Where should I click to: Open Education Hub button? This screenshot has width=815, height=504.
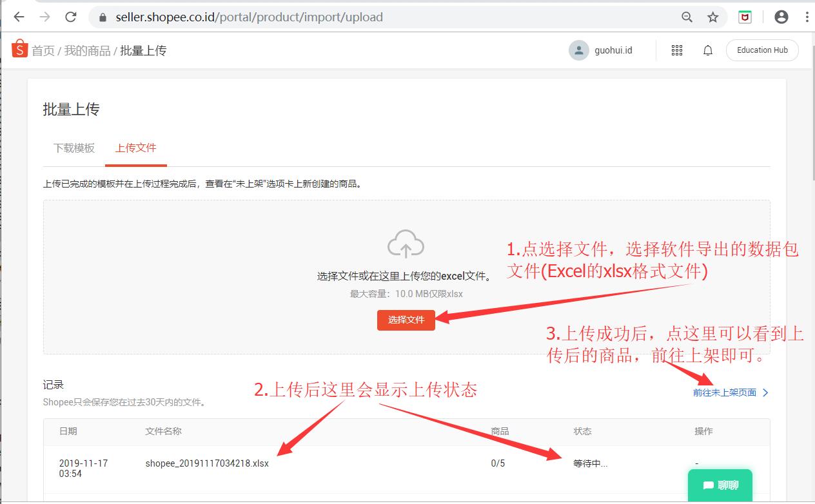pos(762,50)
